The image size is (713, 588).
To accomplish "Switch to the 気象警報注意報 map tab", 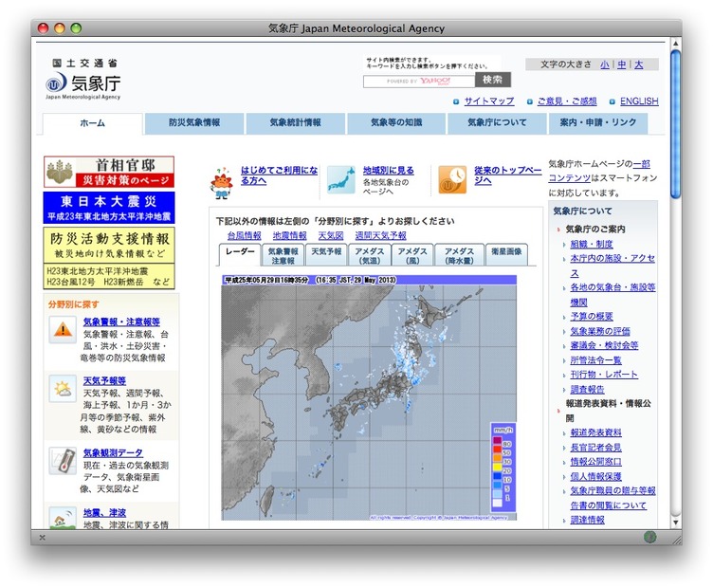I will point(283,255).
